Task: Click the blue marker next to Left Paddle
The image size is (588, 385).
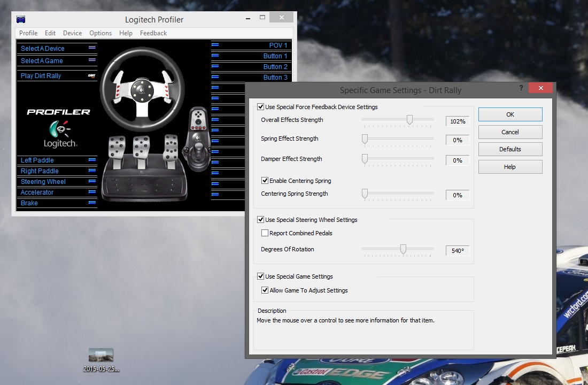Action: 91,160
